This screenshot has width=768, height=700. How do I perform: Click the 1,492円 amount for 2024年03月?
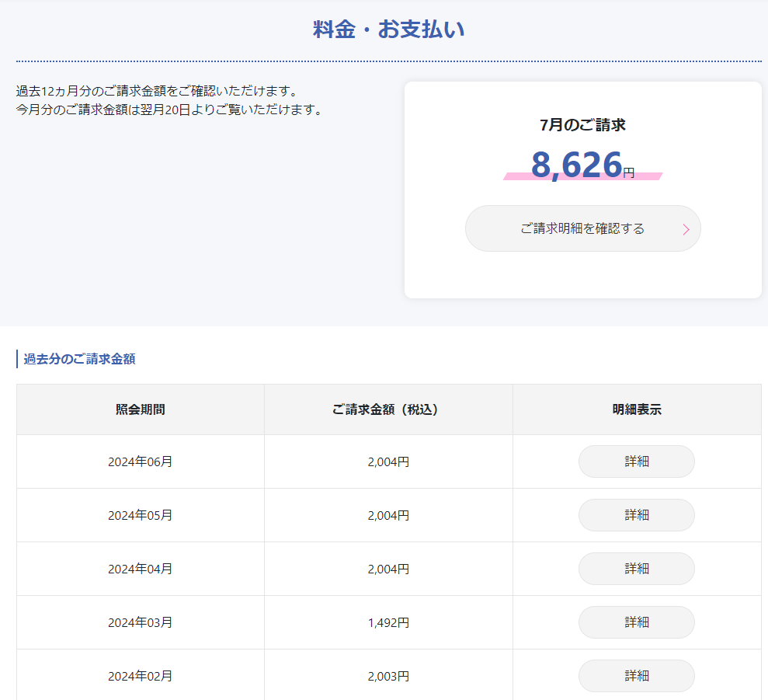coord(388,623)
